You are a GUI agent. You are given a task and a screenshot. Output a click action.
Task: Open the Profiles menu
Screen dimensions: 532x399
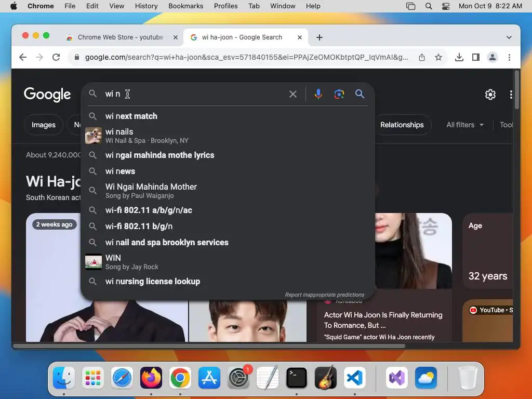tap(225, 6)
